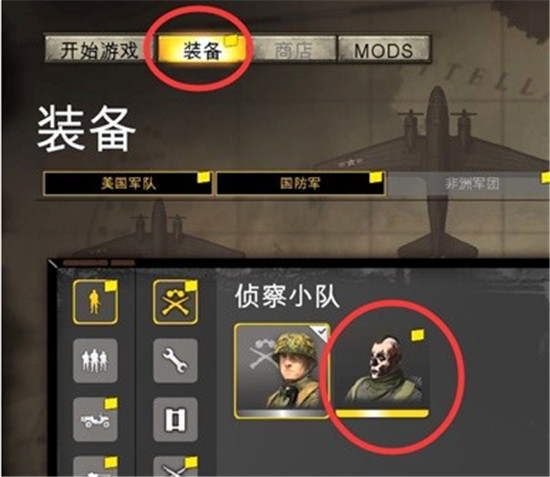Select the 非洲军团 faction tab
Screen dimensions: 550x477
[x=469, y=183]
